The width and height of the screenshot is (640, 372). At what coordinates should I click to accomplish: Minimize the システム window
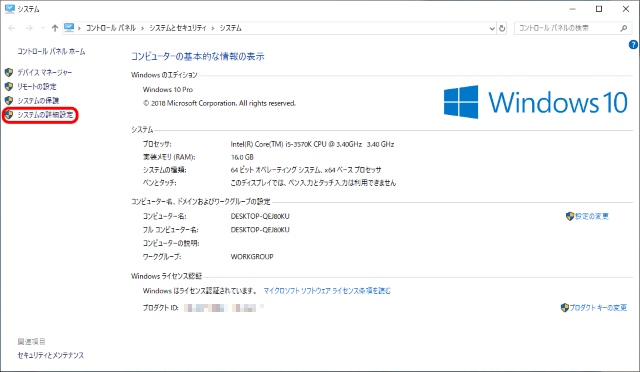tap(573, 9)
